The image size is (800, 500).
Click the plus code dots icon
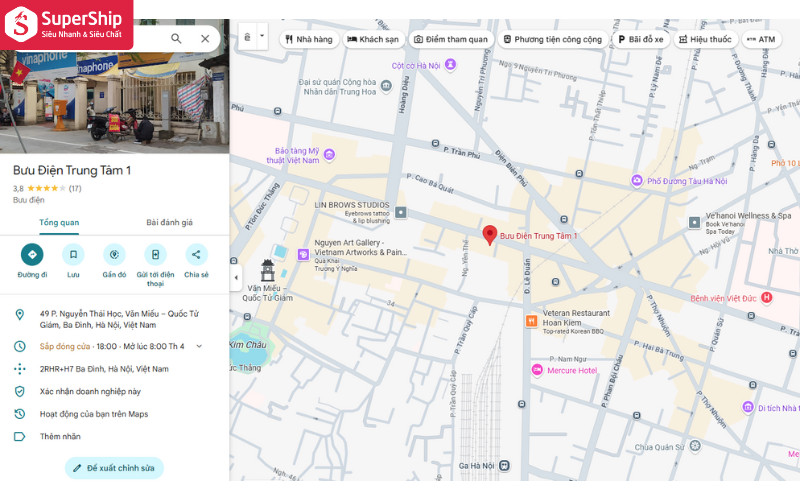pos(19,369)
